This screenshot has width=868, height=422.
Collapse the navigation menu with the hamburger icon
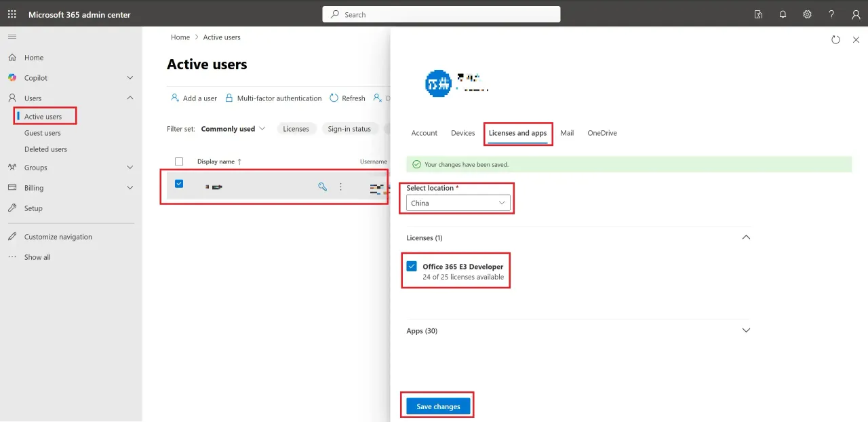pyautogui.click(x=12, y=36)
